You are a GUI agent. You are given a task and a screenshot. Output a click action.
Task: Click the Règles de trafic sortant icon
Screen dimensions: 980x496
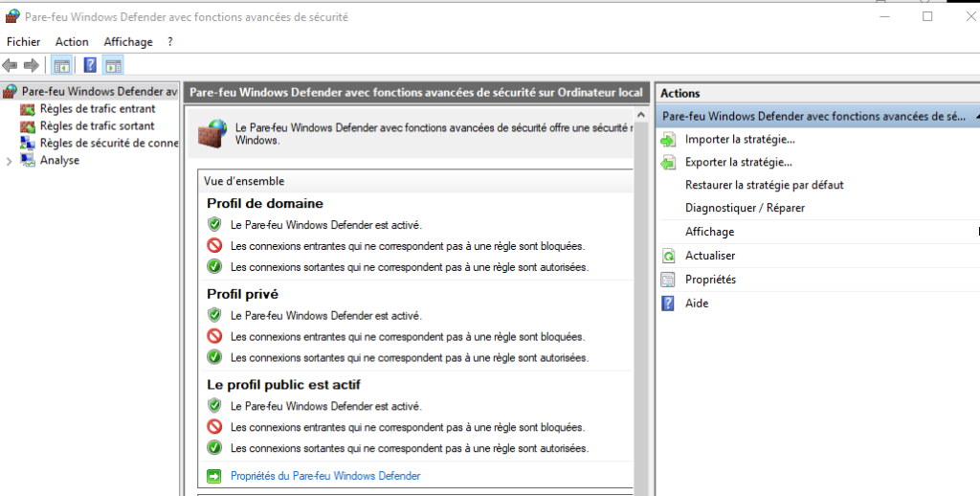(28, 126)
